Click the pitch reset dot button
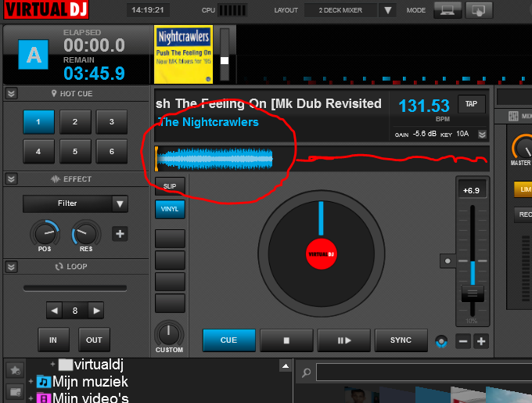Screen dimensions: 532x403 (448, 261)
